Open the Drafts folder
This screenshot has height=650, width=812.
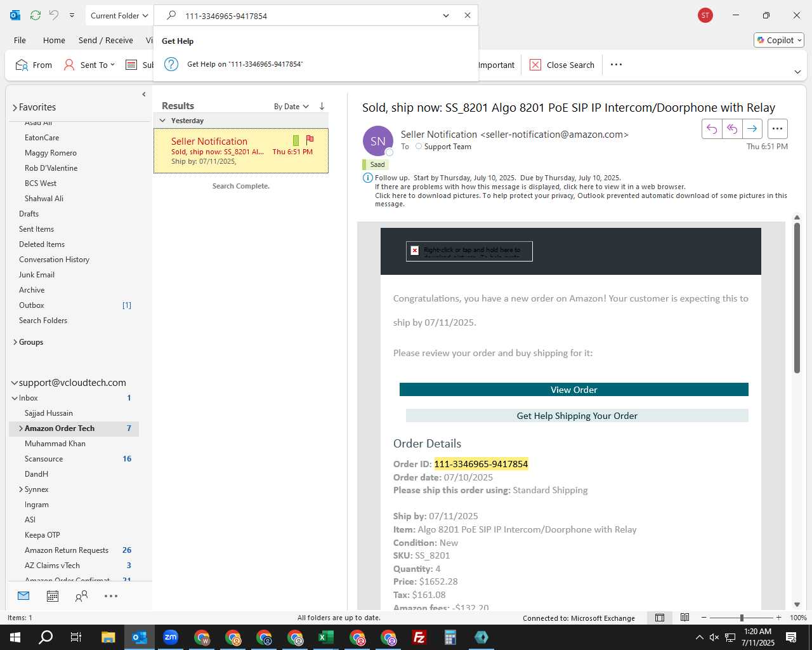coord(29,214)
